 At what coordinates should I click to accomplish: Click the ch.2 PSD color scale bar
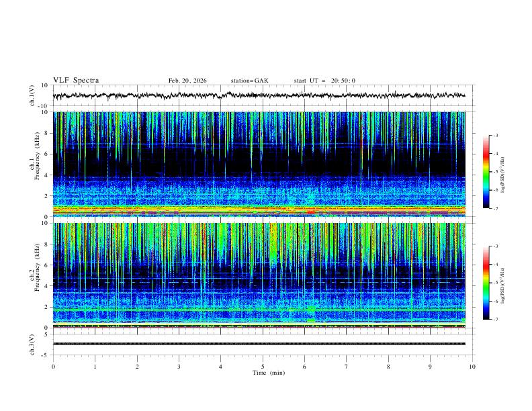point(486,283)
